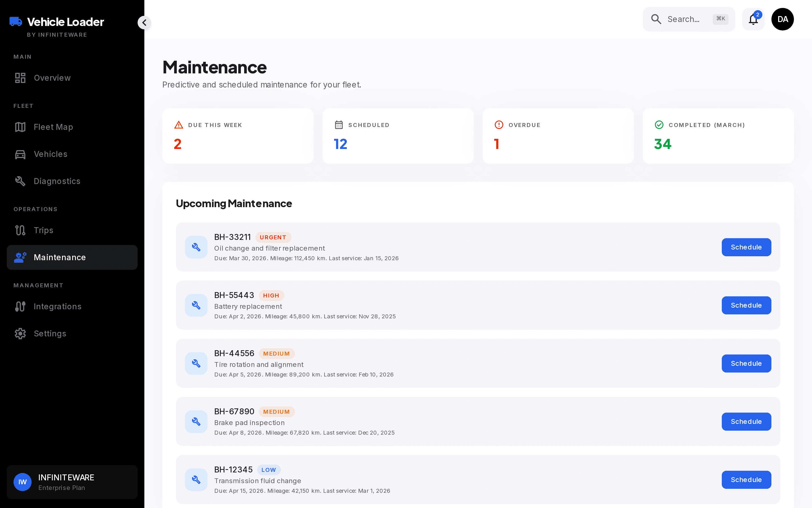The image size is (812, 508).
Task: Schedule maintenance for BH-44556
Action: pos(746,364)
